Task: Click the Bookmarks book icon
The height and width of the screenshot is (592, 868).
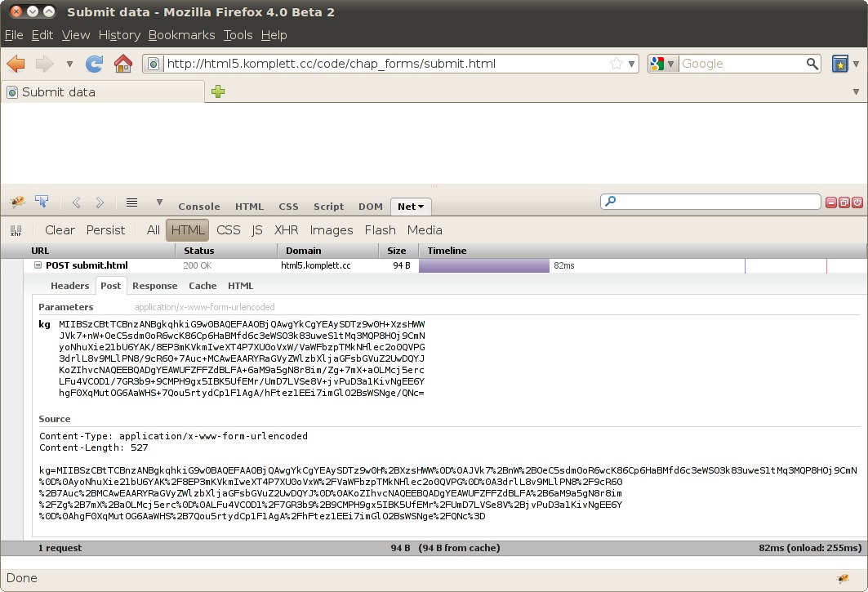Action: point(839,64)
